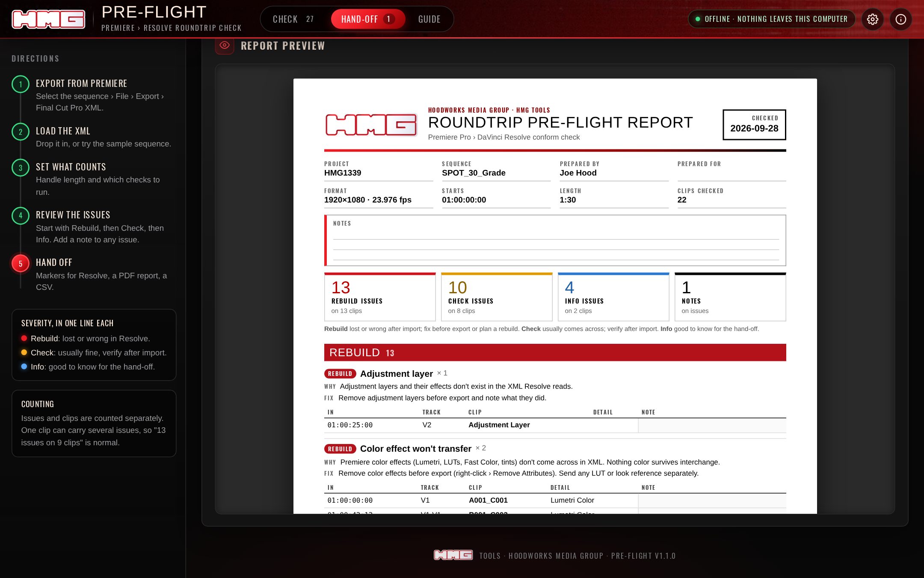Click the red Rebuild 13 section banner
The height and width of the screenshot is (578, 924).
pos(555,352)
